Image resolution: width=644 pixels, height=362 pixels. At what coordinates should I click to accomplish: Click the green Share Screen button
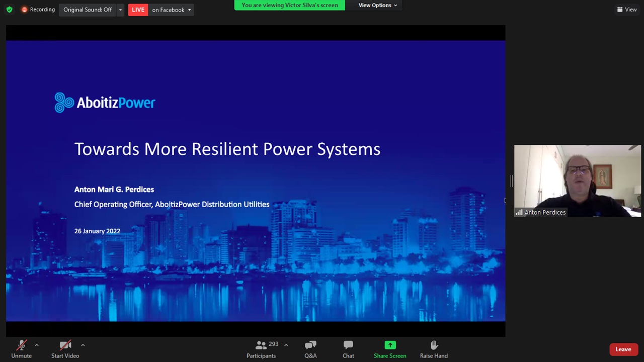[390, 349]
